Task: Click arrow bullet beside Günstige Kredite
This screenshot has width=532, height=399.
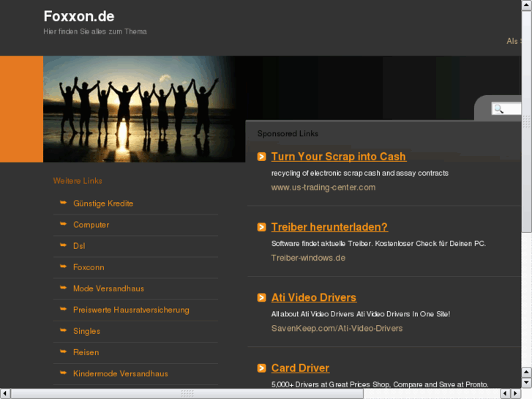Action: pos(63,202)
